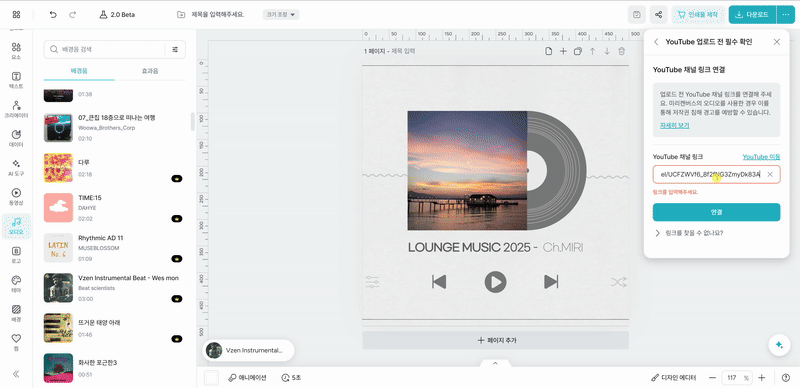
Task: Click the title field 제목을 입력해주세요
Action: tap(218, 15)
